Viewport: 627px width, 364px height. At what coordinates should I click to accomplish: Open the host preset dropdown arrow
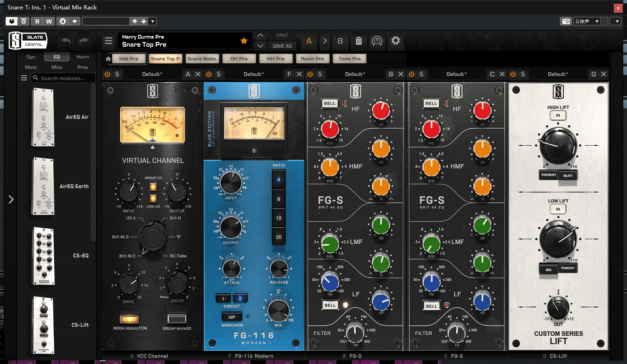(x=152, y=21)
